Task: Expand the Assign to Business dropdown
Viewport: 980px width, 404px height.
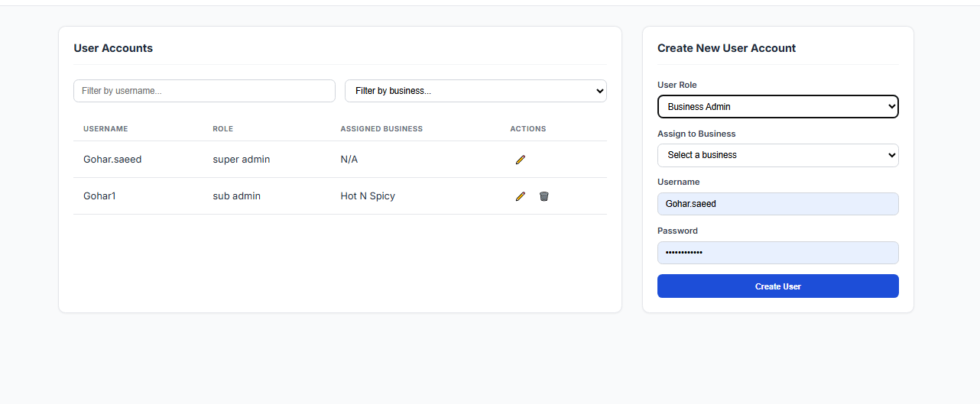Action: (x=777, y=155)
